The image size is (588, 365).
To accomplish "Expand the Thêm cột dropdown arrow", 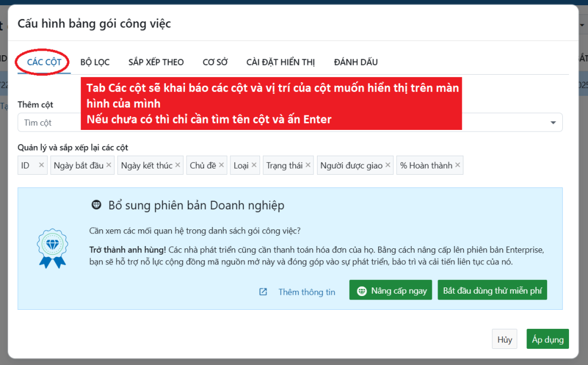I will [553, 122].
